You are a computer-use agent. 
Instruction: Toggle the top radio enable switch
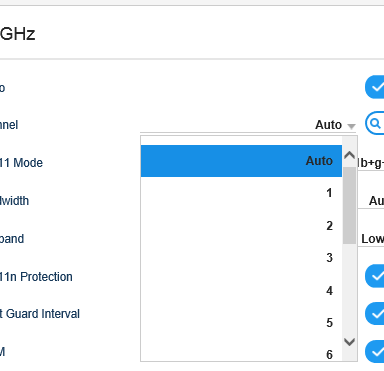[x=375, y=87]
